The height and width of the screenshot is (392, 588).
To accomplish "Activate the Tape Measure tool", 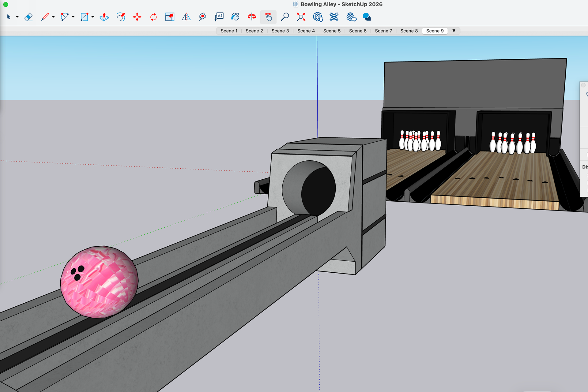I will tap(202, 17).
